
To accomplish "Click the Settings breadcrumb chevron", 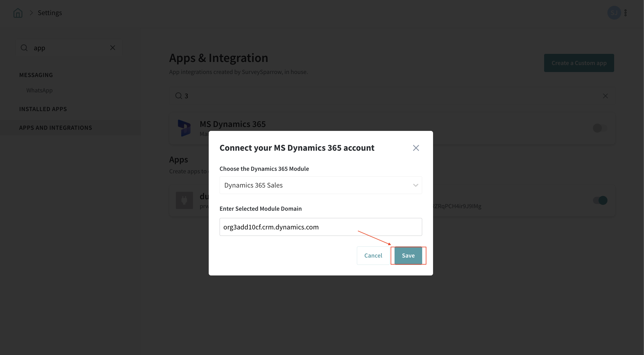I will coord(31,13).
